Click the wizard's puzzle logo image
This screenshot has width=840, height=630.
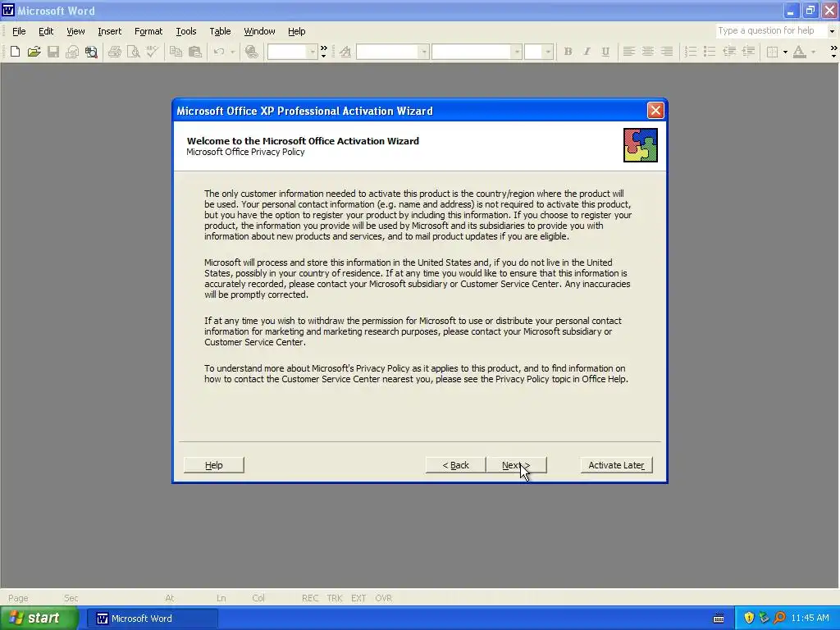(x=640, y=144)
